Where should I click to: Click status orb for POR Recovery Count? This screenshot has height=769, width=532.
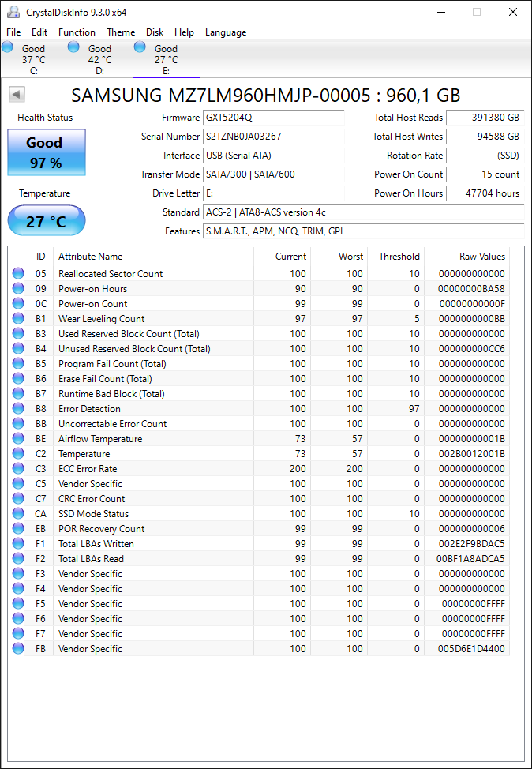18,529
